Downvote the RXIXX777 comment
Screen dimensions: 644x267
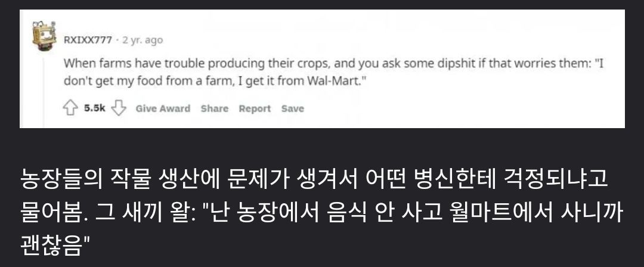pyautogui.click(x=120, y=108)
